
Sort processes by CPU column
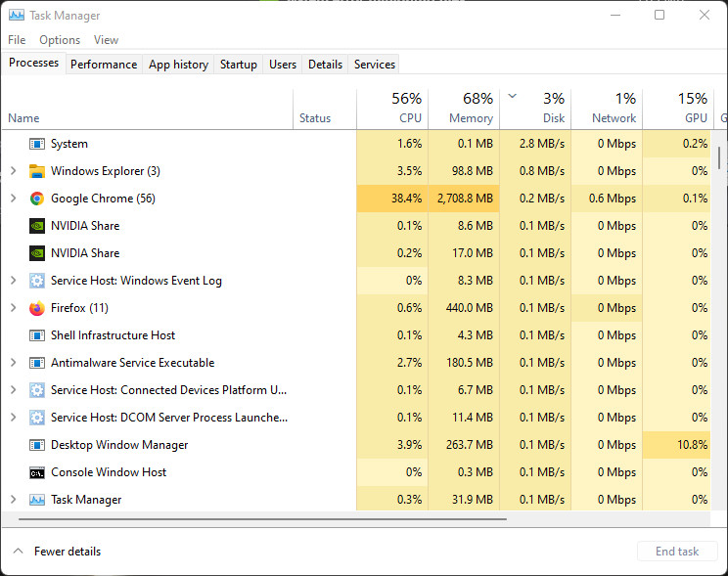click(392, 110)
